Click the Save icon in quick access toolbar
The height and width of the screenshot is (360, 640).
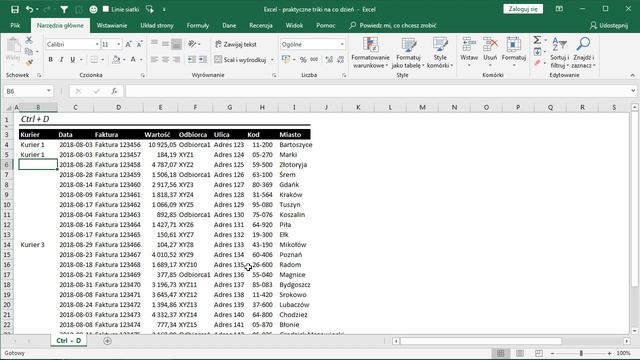coord(15,9)
